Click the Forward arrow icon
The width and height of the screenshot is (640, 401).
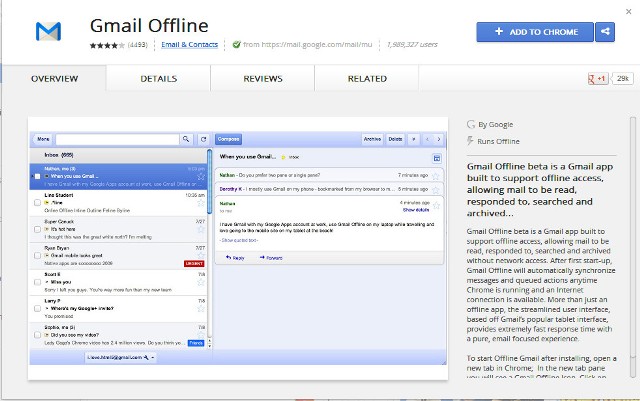(262, 257)
